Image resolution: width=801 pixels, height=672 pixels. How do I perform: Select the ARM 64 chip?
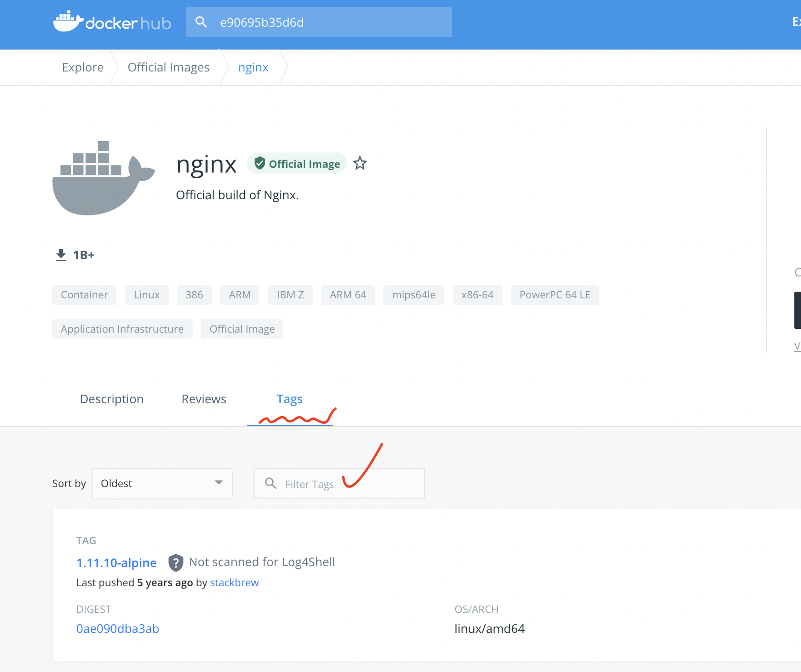[348, 295]
